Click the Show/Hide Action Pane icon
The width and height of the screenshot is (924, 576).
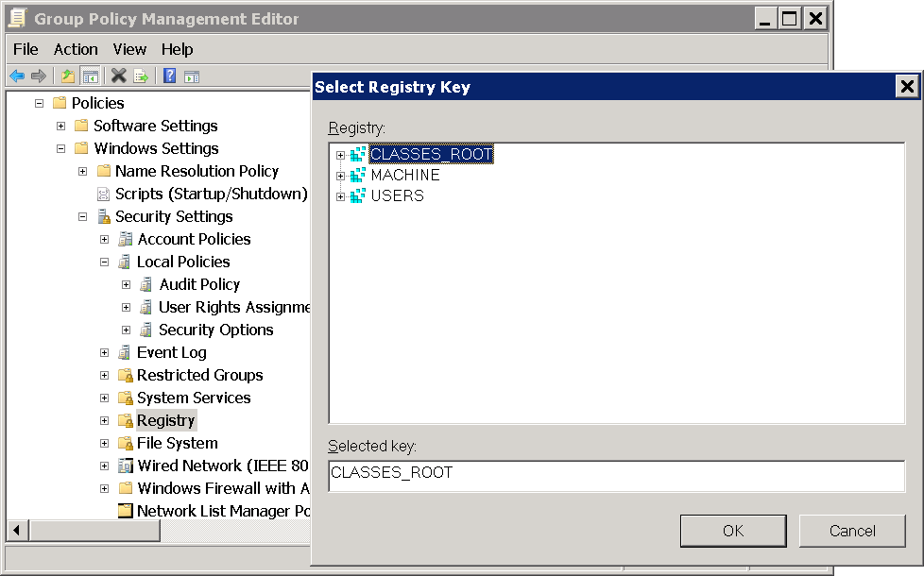[192, 76]
